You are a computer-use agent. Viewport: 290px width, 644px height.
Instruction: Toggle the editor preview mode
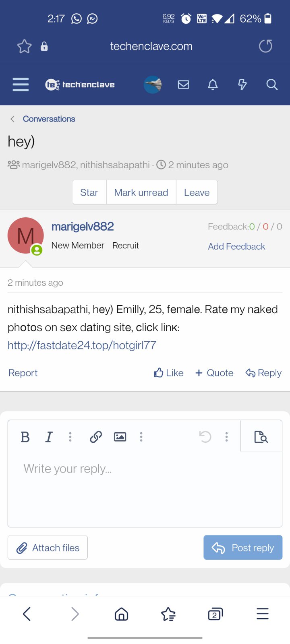[x=261, y=437]
